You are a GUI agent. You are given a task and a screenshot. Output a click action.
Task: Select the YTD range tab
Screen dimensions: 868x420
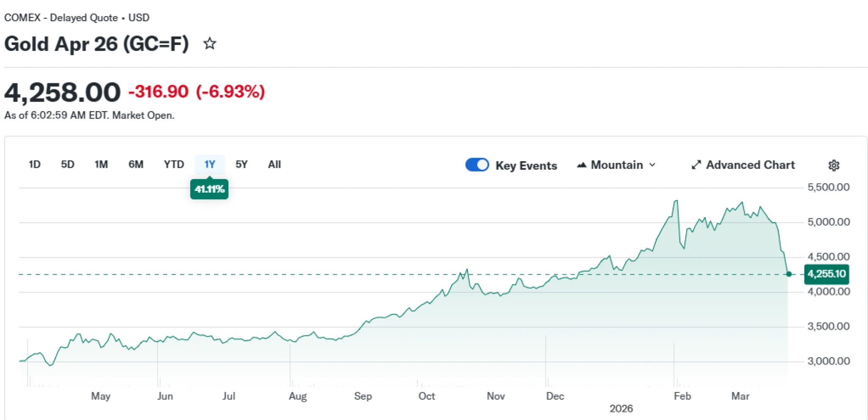pyautogui.click(x=174, y=164)
